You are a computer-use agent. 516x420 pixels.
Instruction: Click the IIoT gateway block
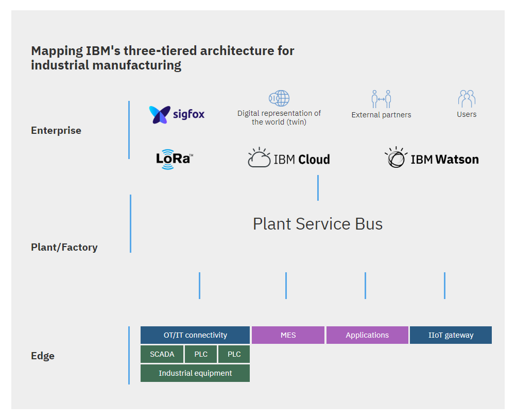pos(451,335)
